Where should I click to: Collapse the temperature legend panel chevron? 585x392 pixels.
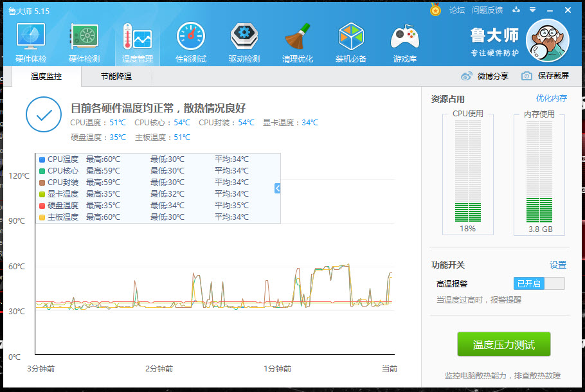[276, 188]
